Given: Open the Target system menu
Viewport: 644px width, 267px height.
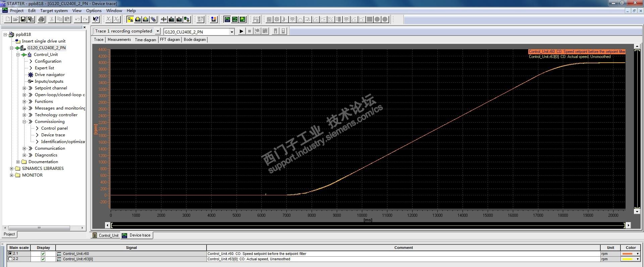Looking at the screenshot, I should pos(54,10).
